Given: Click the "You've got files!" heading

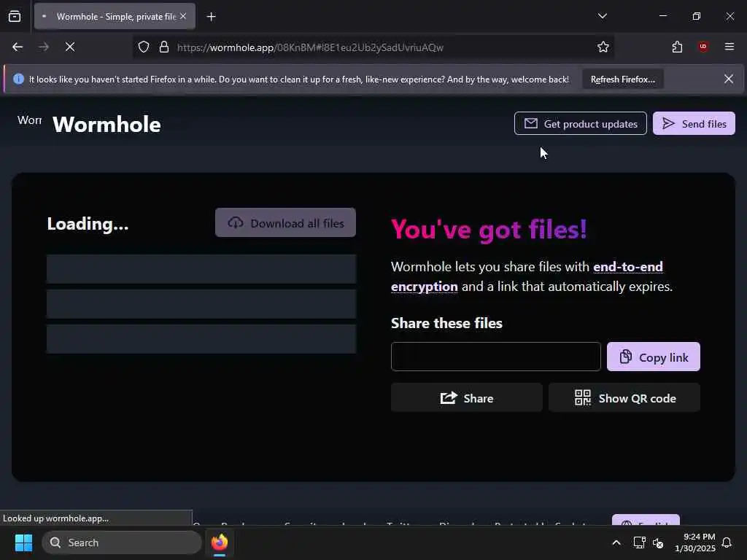Looking at the screenshot, I should (489, 230).
